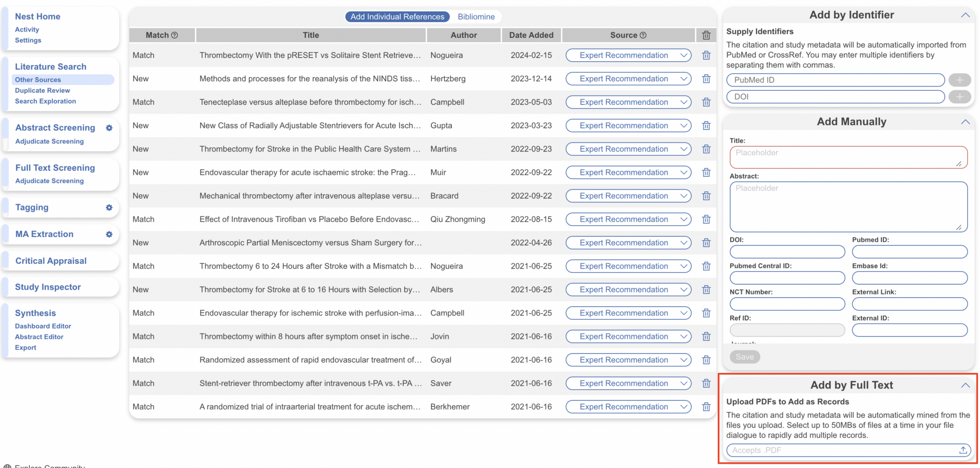Delete the Hertzberg reference using its trash icon
The height and width of the screenshot is (468, 980).
click(x=706, y=78)
